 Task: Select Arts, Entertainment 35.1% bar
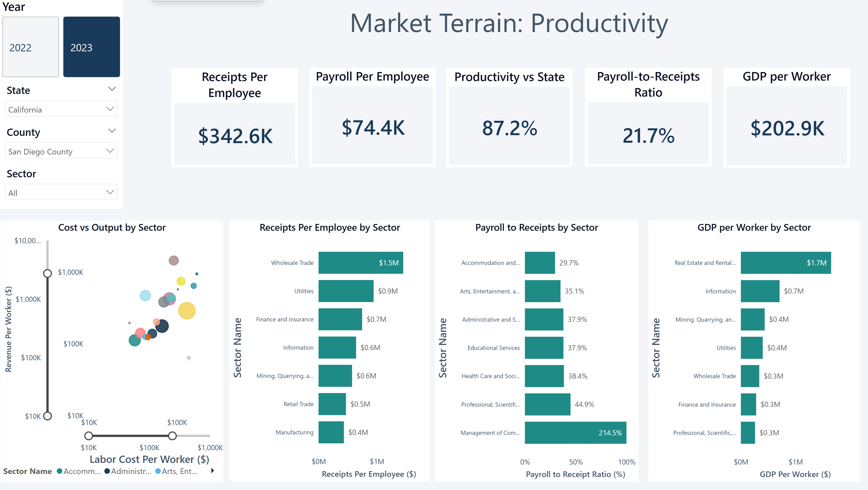[x=542, y=291]
